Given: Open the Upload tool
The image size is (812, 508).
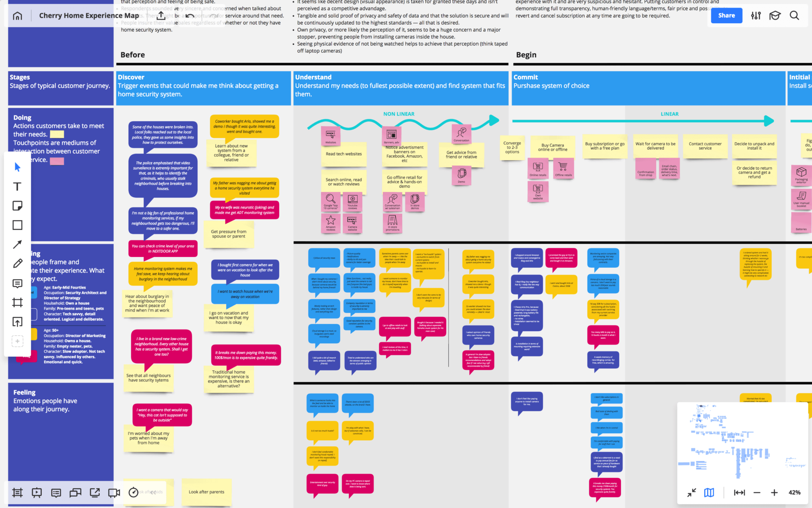Looking at the screenshot, I should coord(17,322).
